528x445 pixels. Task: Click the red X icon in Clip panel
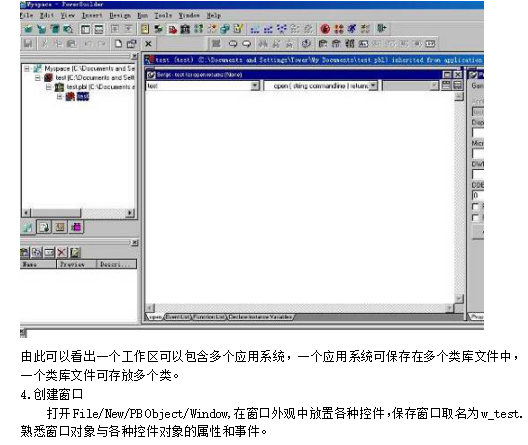point(62,252)
